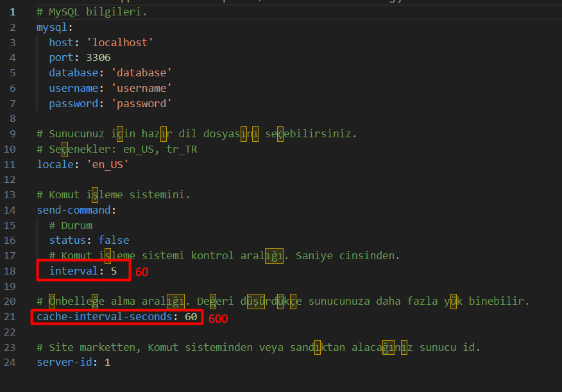Click line number 14 in gutter
562x392 pixels.
click(10, 210)
